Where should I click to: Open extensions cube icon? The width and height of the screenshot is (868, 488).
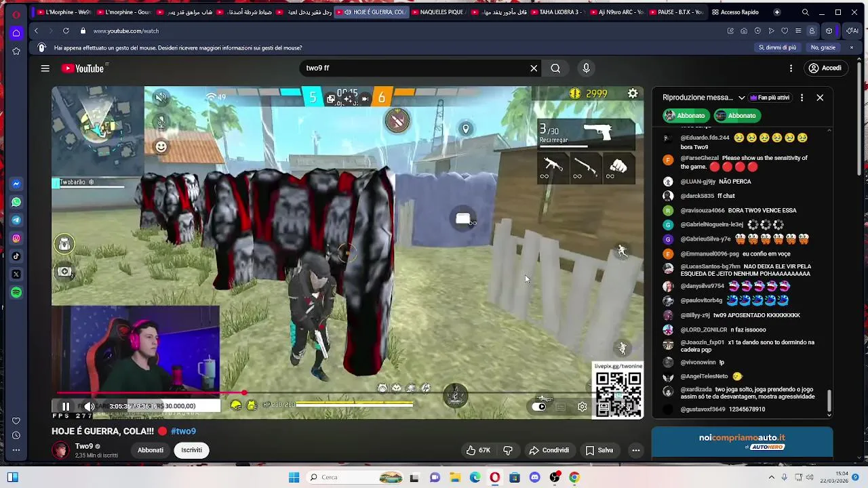829,30
